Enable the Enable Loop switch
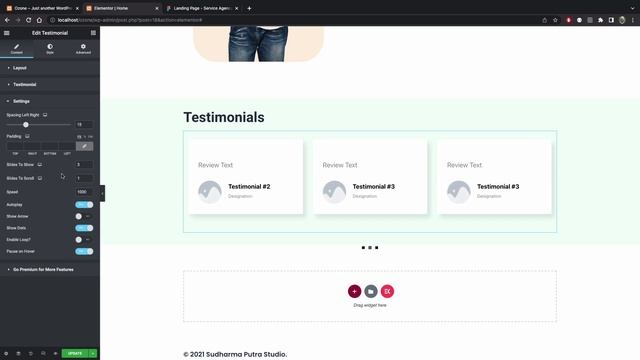This screenshot has height=360, width=640. (x=84, y=240)
